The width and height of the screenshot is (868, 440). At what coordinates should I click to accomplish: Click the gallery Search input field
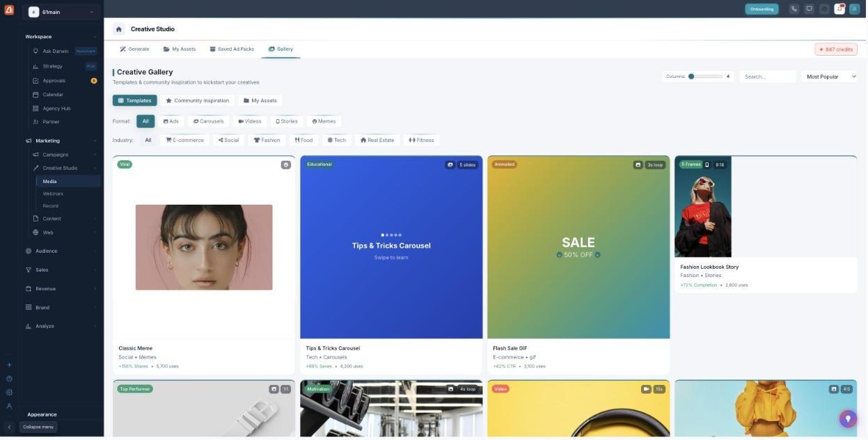[x=768, y=77]
